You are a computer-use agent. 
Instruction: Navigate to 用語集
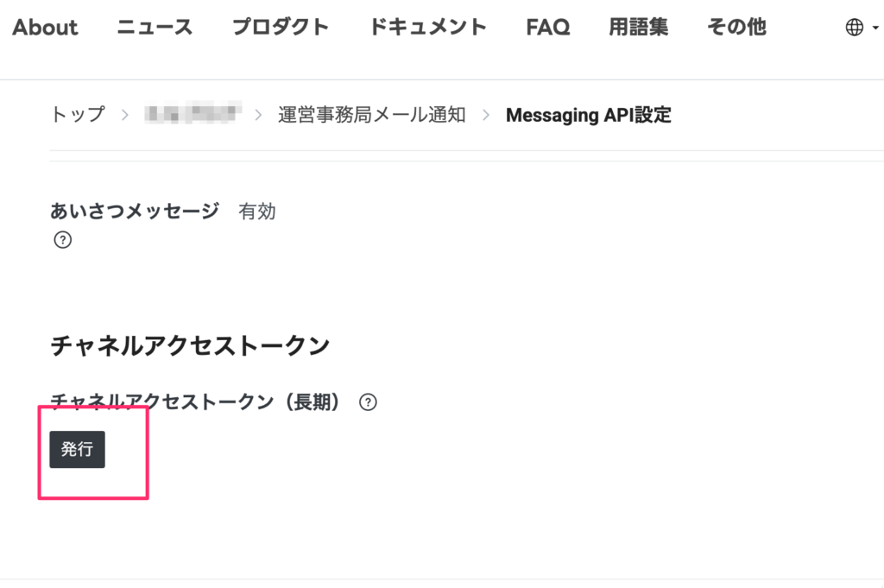638,28
